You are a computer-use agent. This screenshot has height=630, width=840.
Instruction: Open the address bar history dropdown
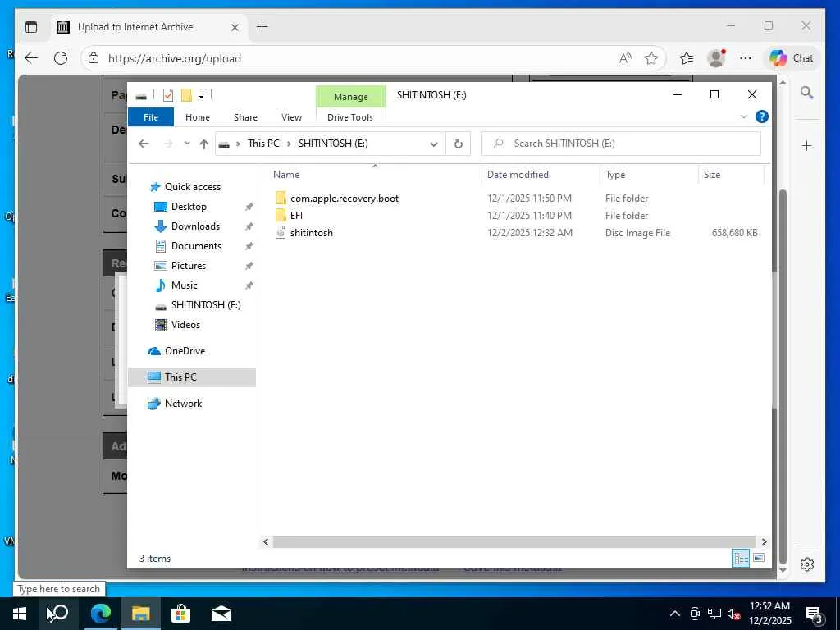click(x=434, y=144)
